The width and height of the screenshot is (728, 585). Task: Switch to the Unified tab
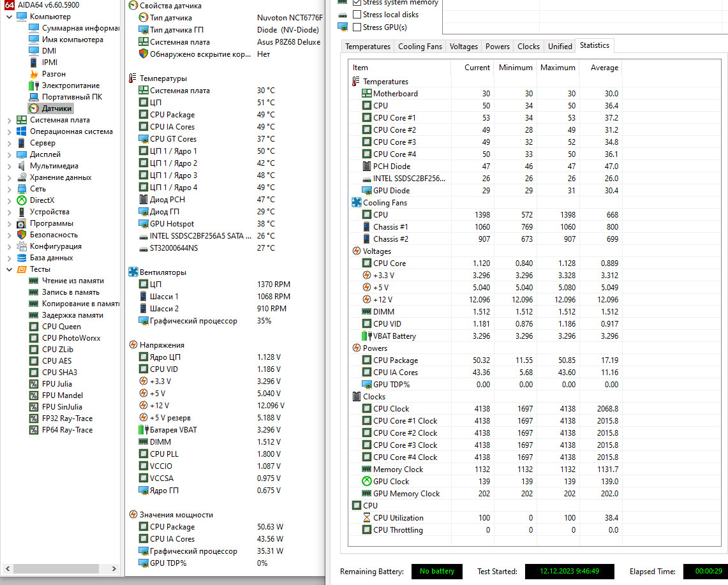point(560,47)
